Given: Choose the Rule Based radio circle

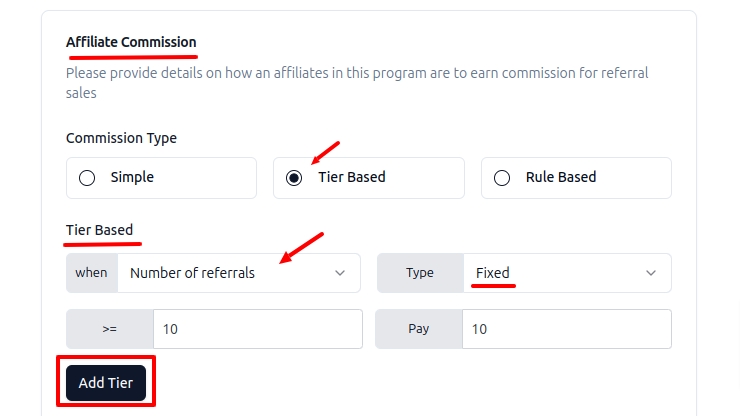Looking at the screenshot, I should [x=503, y=178].
